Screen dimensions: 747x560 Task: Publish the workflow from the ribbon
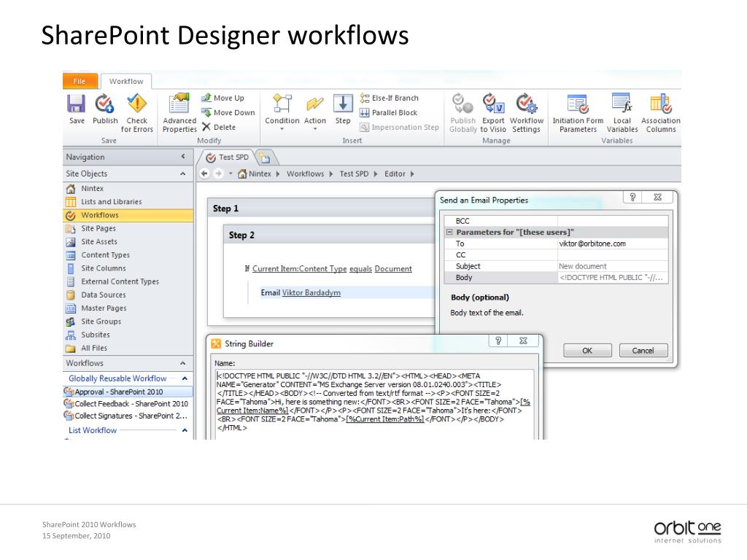105,109
